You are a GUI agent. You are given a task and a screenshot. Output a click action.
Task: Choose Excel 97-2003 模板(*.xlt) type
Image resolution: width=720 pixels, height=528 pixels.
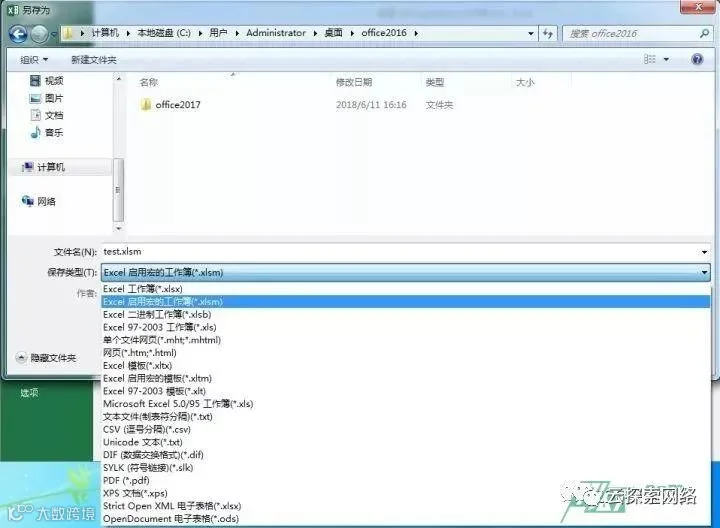click(405, 391)
